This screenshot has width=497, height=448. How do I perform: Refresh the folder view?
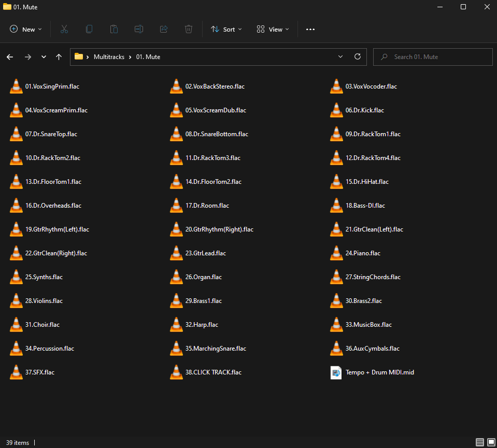point(357,56)
